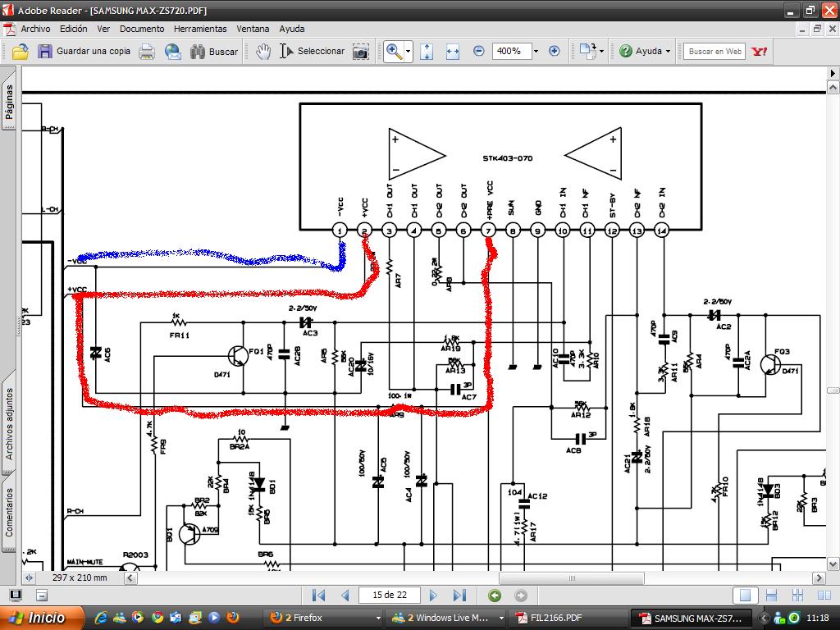
Task: Click the vertical scrollbar up arrow
Action: [x=833, y=87]
